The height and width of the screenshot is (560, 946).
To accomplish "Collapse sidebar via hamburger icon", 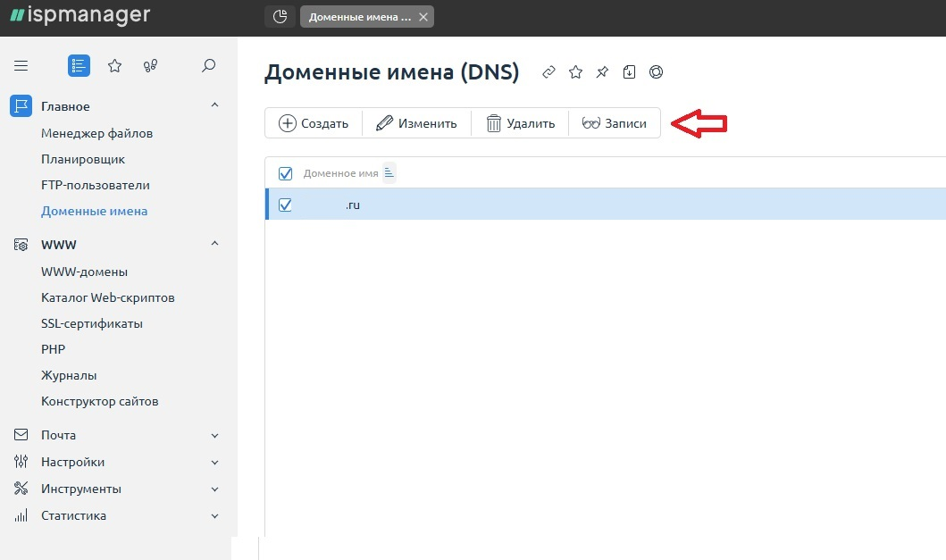I will (x=21, y=65).
